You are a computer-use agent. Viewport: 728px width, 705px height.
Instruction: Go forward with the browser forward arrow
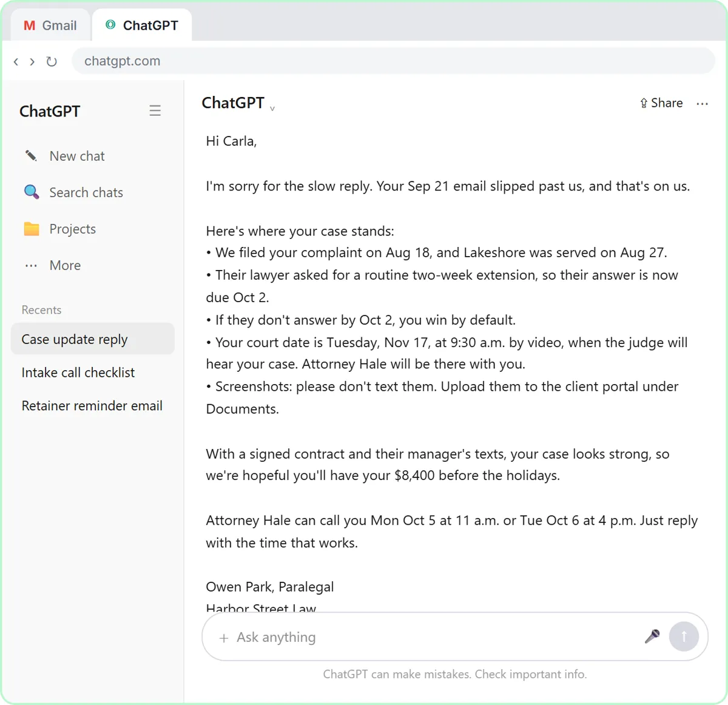pos(32,61)
